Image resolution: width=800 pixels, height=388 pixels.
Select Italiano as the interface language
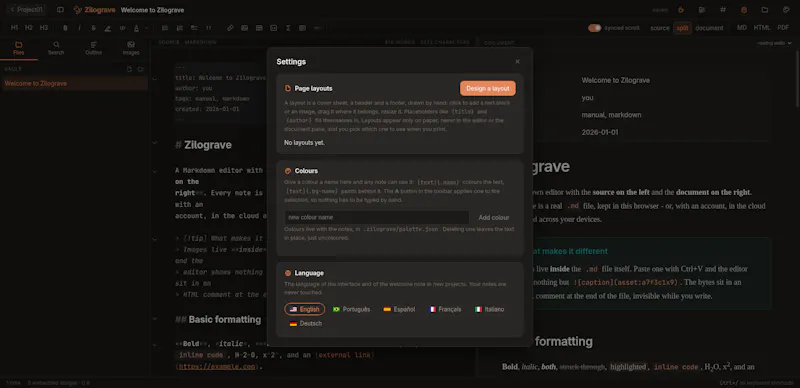tap(489, 309)
